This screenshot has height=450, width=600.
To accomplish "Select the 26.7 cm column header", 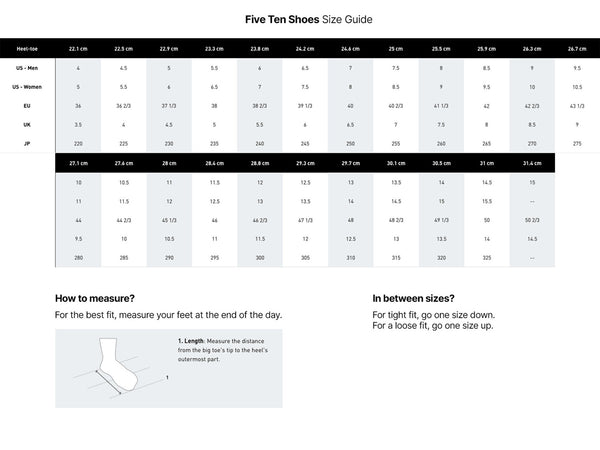I will tap(577, 48).
